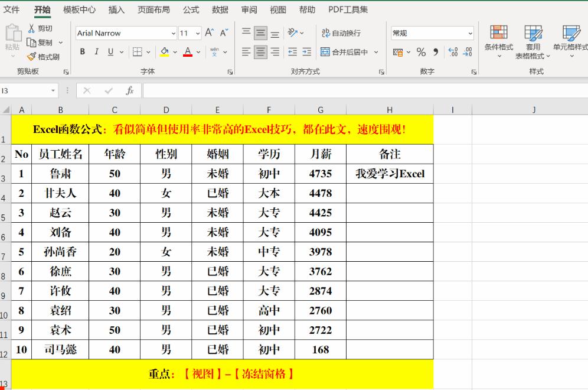Open the 常规 number format dropdown
The width and height of the screenshot is (588, 390).
click(x=471, y=32)
